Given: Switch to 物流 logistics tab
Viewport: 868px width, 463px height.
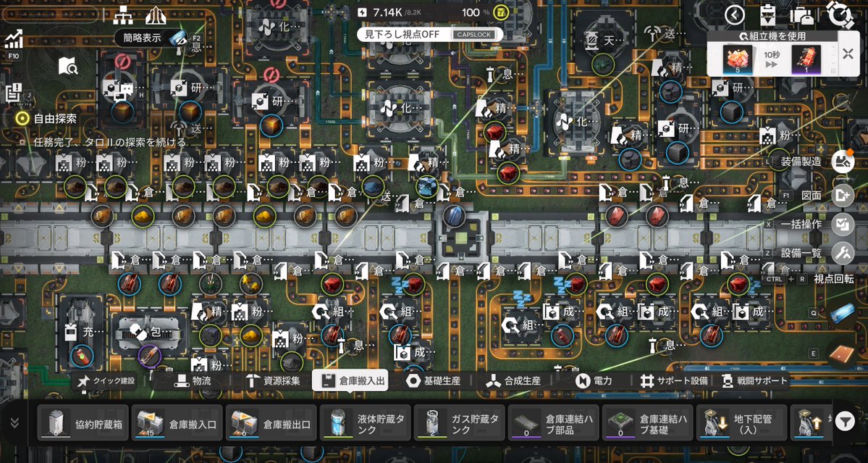Looking at the screenshot, I should click(x=193, y=381).
